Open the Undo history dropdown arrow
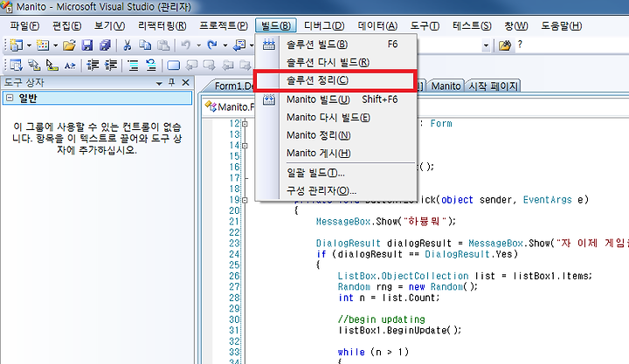Screen dimensions: 629x364 point(198,45)
